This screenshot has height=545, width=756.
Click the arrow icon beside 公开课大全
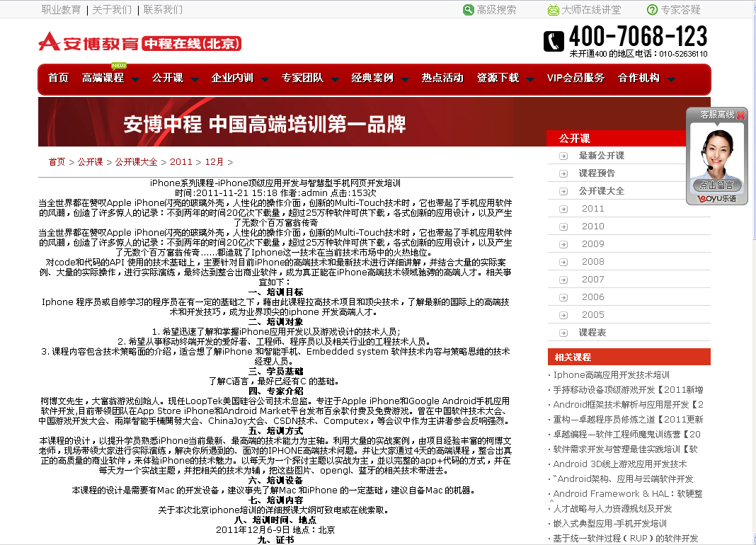pos(563,192)
